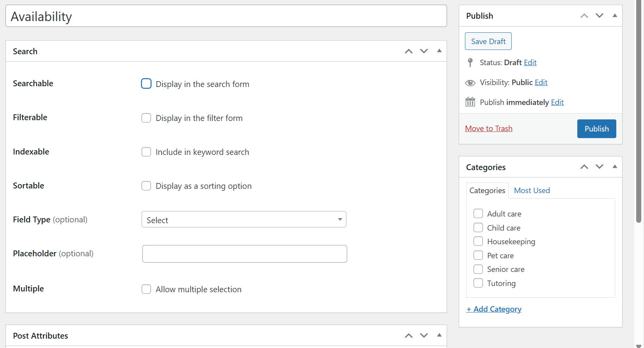This screenshot has width=644, height=348.
Task: Move the Publish panel up
Action: 584,16
